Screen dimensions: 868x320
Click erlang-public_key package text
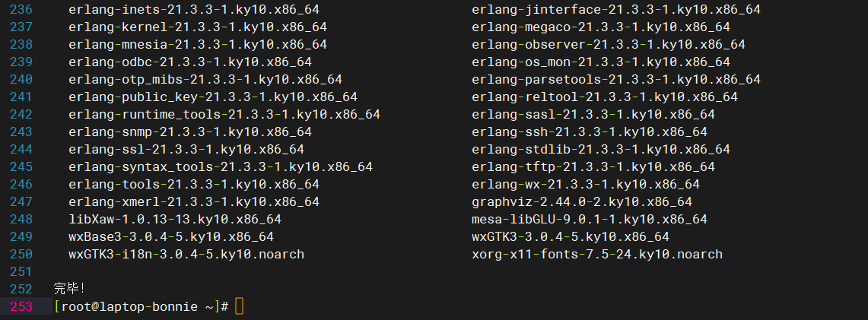213,97
